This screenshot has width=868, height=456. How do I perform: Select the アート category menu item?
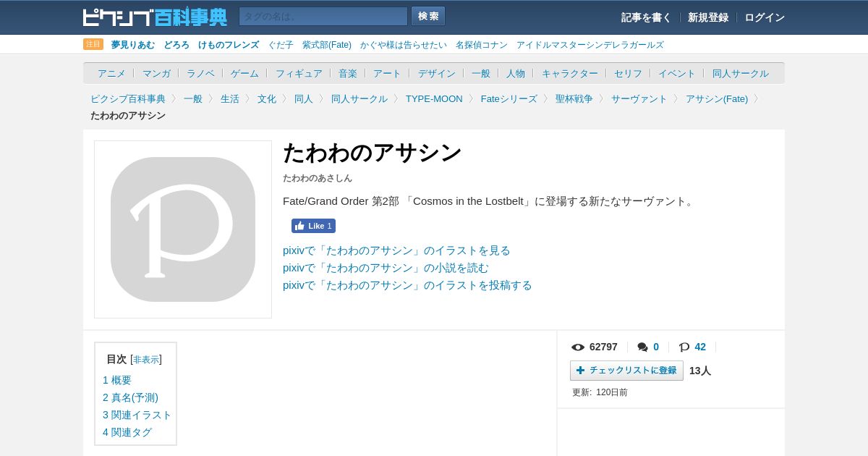click(387, 73)
